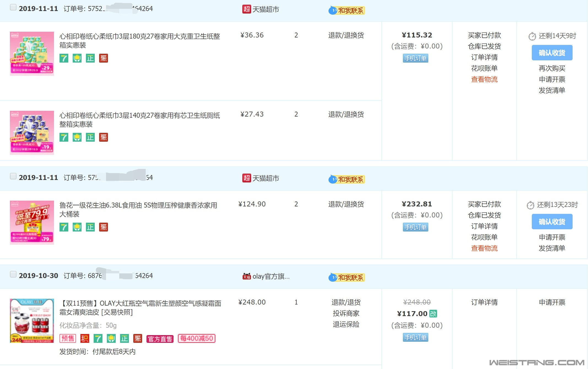
Task: Click the 正 badge under the 180克 tissue
Action: (x=90, y=58)
